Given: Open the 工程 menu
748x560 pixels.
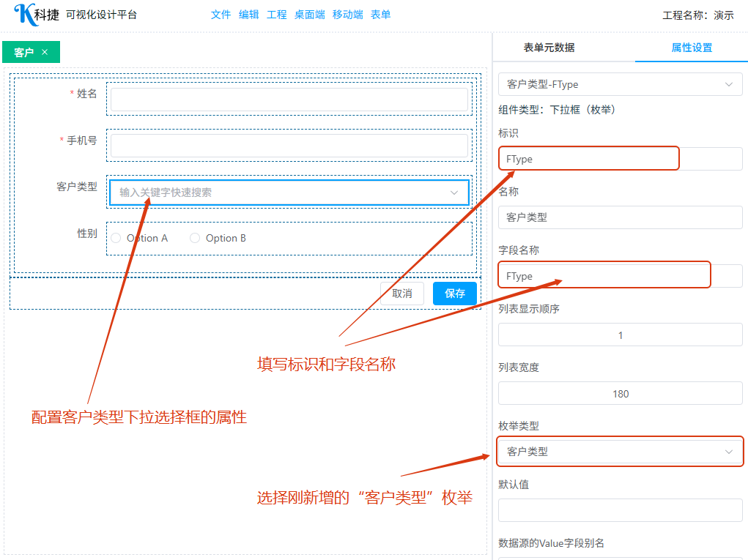Looking at the screenshot, I should point(276,15).
